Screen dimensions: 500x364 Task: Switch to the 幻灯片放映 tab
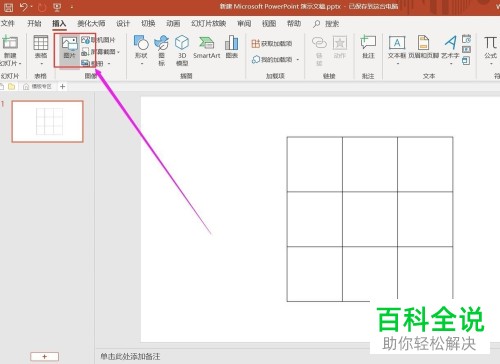coord(209,23)
